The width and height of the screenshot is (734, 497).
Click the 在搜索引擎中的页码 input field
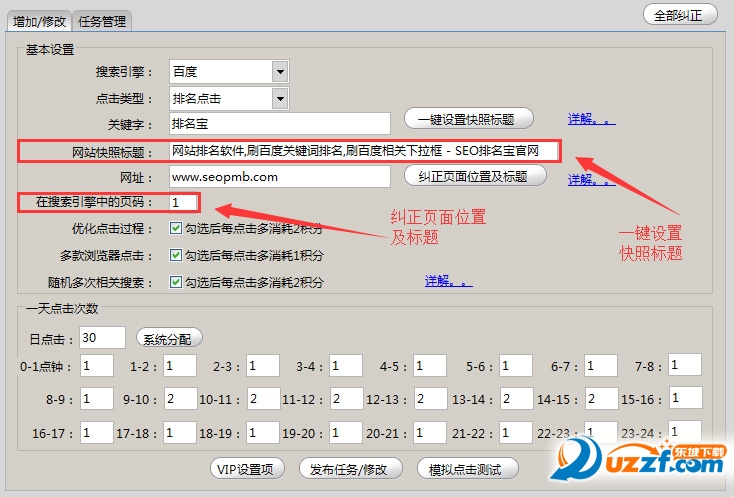[x=184, y=202]
